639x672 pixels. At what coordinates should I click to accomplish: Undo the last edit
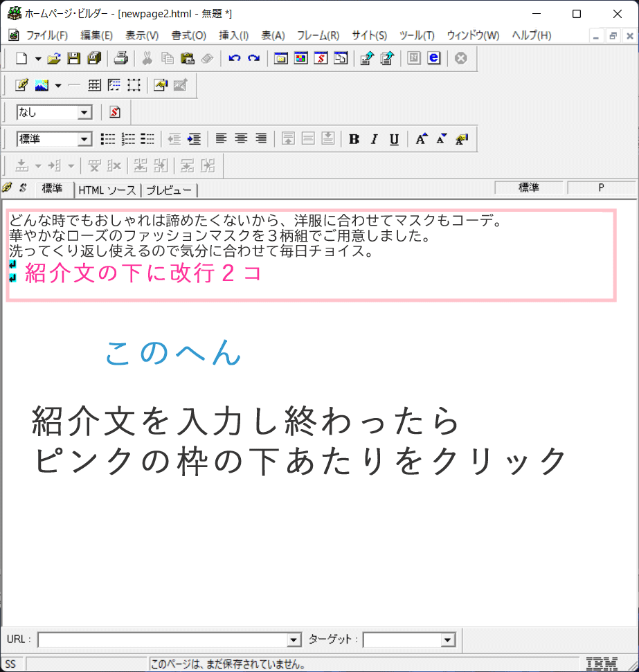(x=235, y=59)
